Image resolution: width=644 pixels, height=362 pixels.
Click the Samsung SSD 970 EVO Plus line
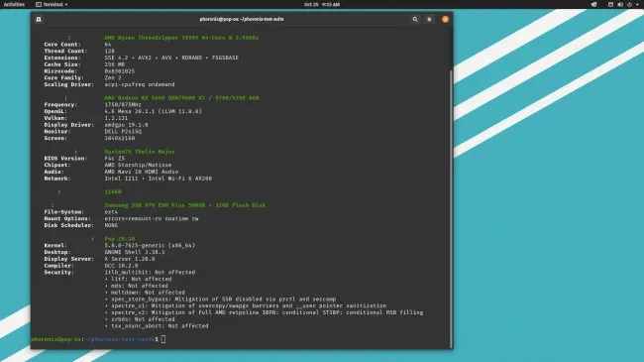point(185,205)
